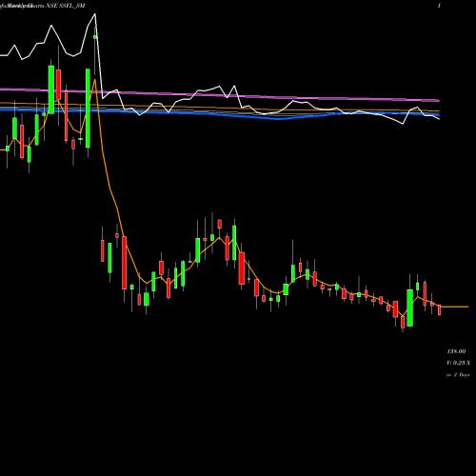Image resolution: width=476 pixels, height=476 pixels.
Task: Click the "2 Days" label
Action: (462, 375)
